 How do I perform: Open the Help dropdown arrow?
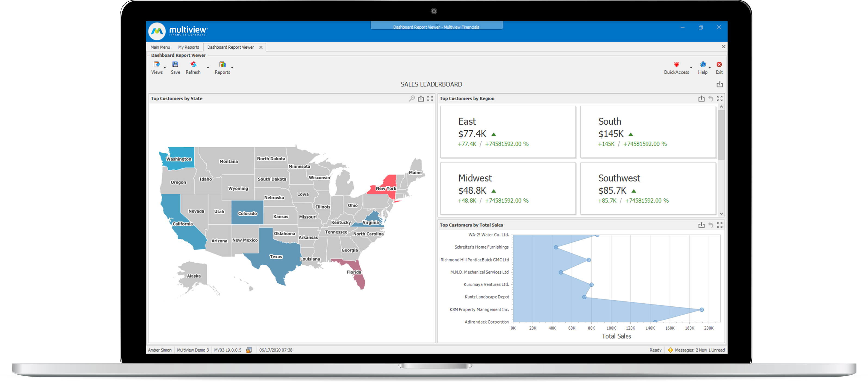tap(709, 68)
